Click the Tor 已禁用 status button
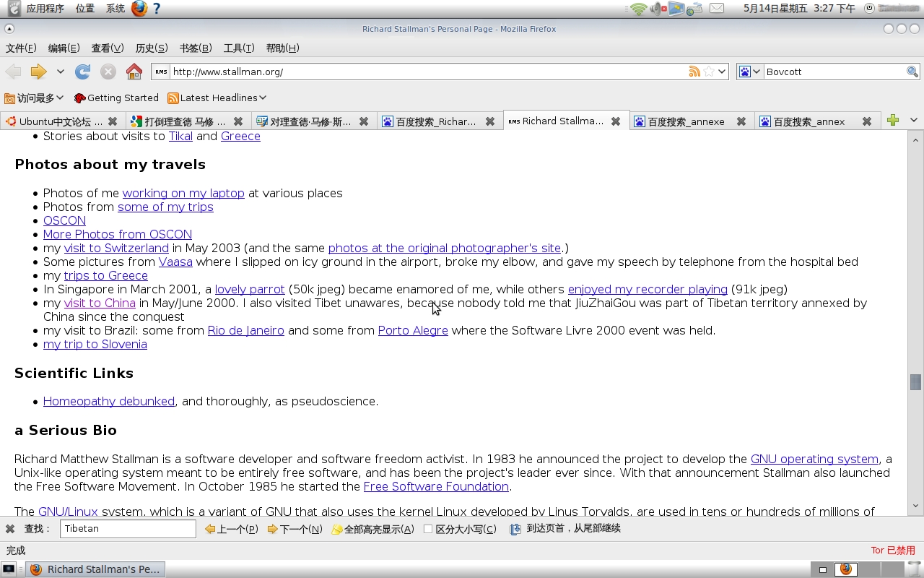This screenshot has width=924, height=578. pos(893,551)
